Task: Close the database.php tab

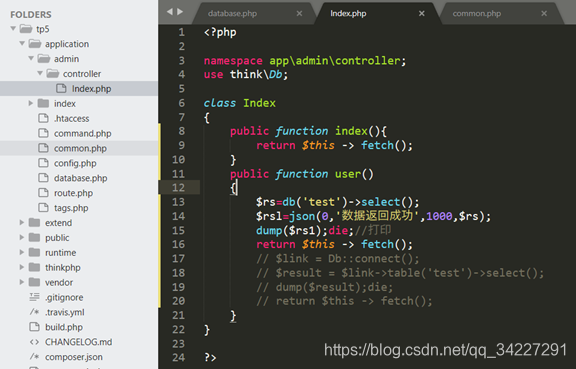Action: point(299,14)
